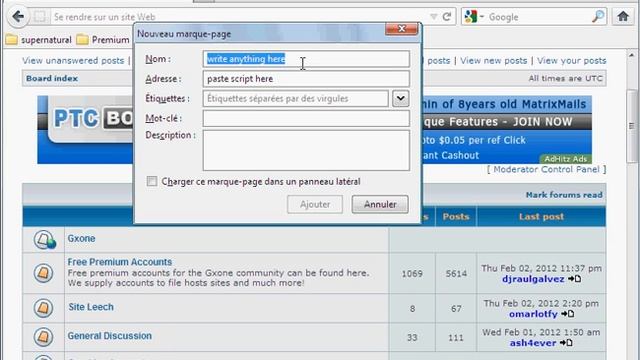
Task: Click 'All times are UTC' text
Action: pyautogui.click(x=565, y=78)
